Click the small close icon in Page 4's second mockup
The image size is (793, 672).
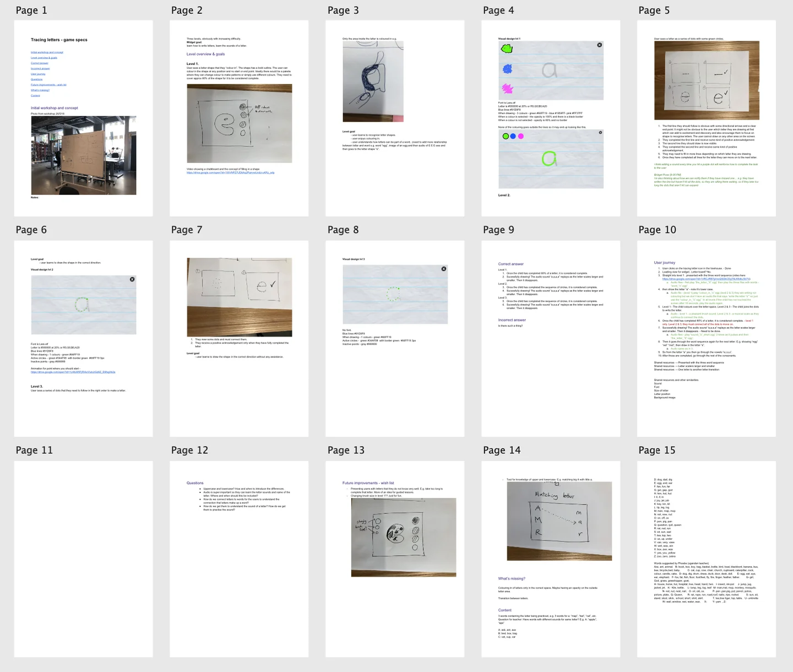tap(600, 132)
